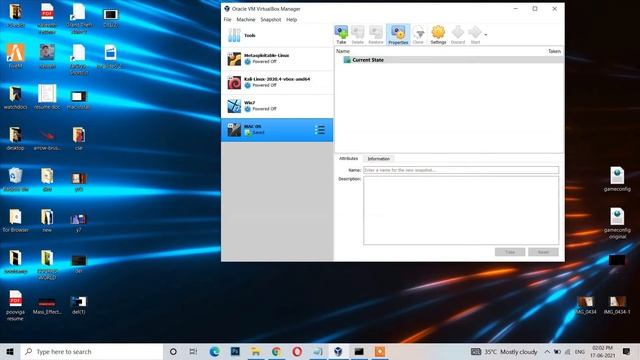Toggle the Properties toolbar icon
The width and height of the screenshot is (640, 360).
[398, 35]
